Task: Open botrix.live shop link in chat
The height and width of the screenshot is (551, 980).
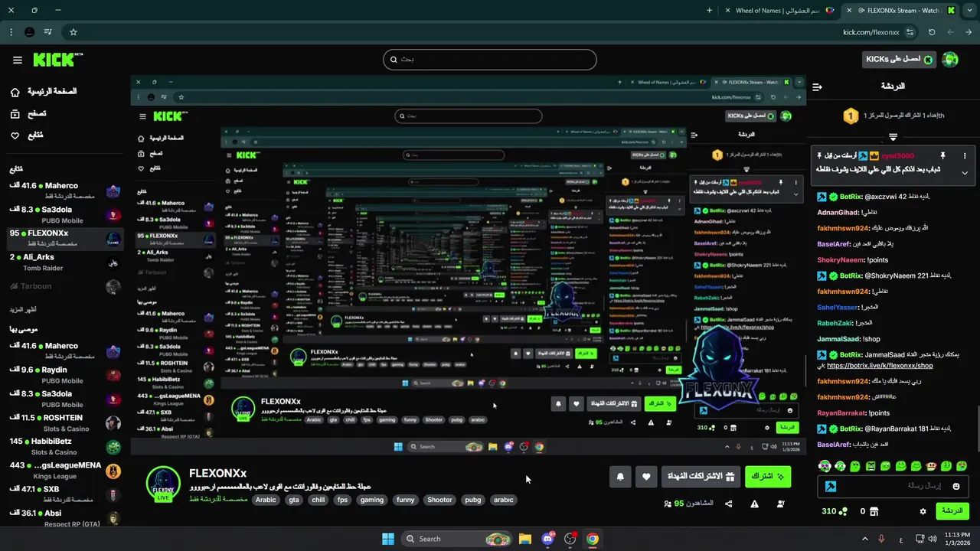Action: (880, 366)
